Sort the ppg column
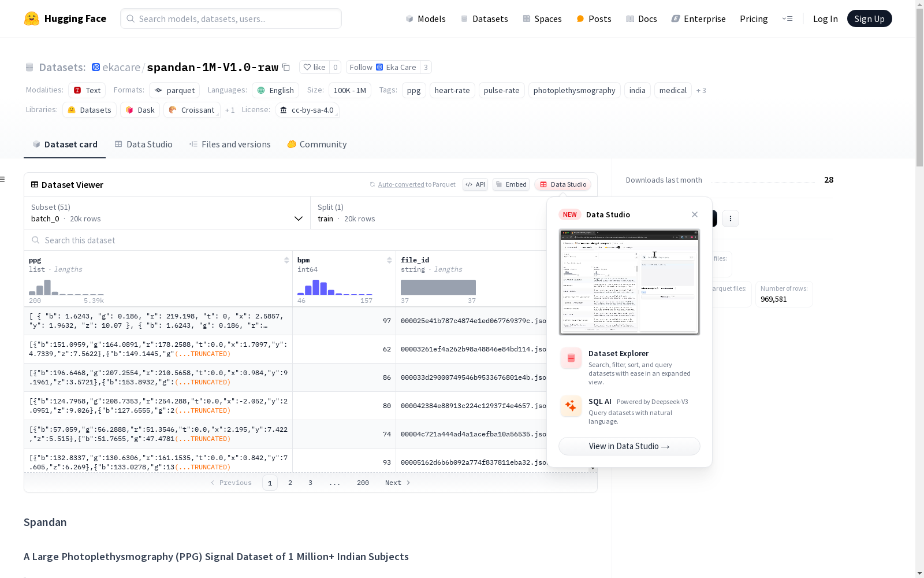 [x=286, y=260]
